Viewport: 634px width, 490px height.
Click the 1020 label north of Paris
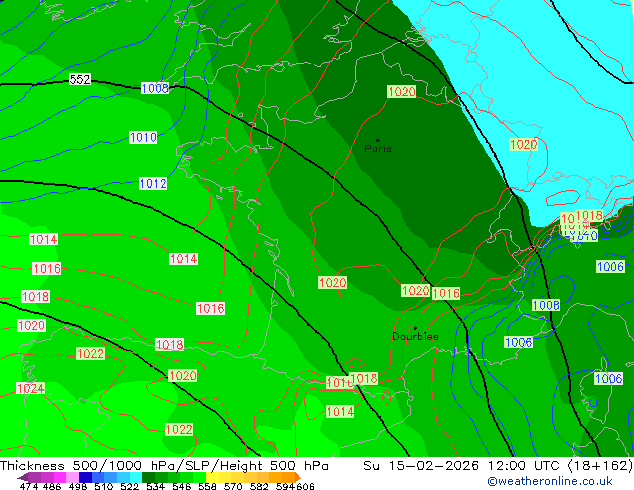point(401,91)
